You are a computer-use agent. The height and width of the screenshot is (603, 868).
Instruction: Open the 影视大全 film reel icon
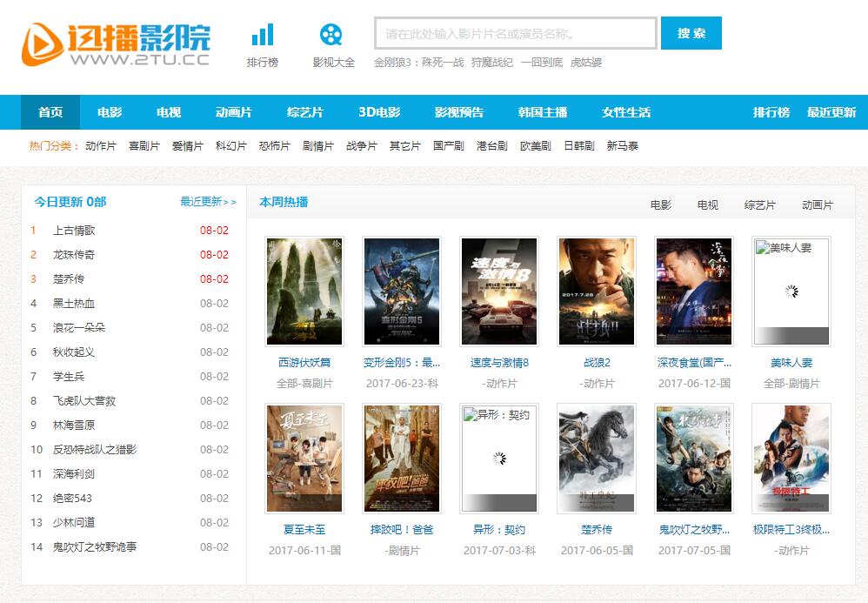[331, 36]
